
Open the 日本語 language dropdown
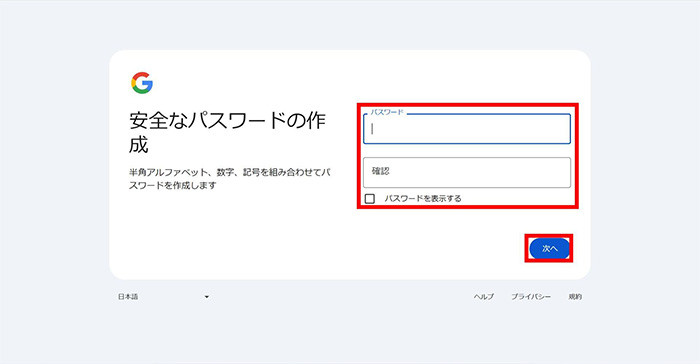(x=163, y=297)
